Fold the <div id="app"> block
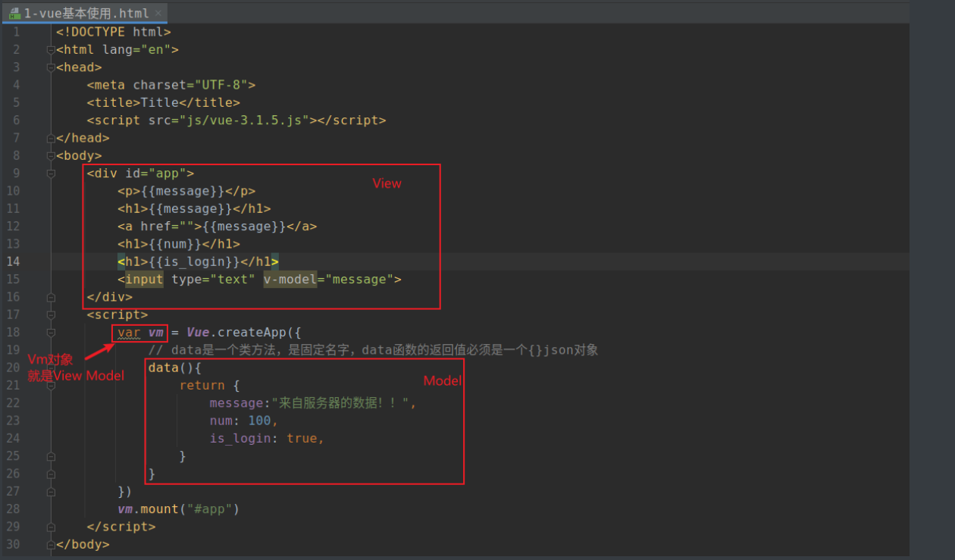955x560 pixels. tap(51, 174)
